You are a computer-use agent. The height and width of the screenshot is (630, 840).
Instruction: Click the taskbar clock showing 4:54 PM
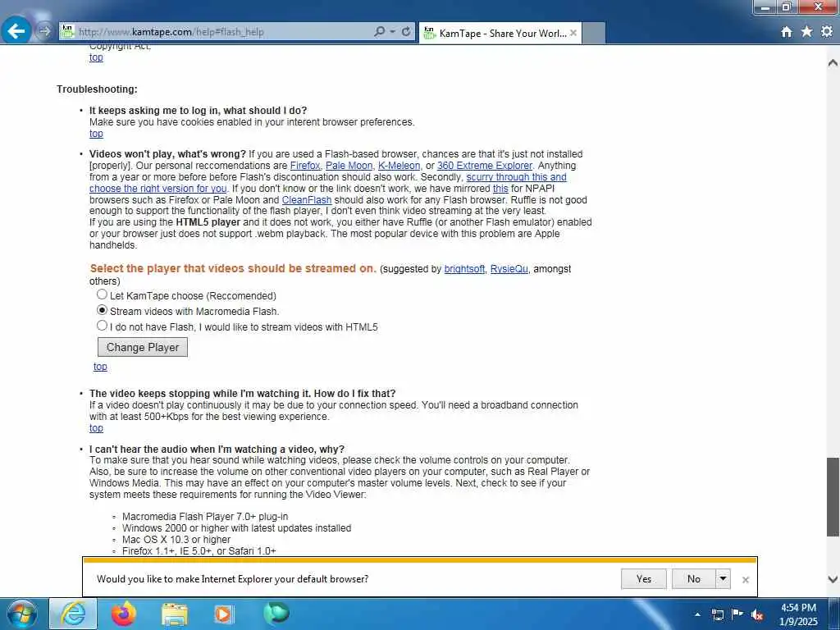click(798, 614)
